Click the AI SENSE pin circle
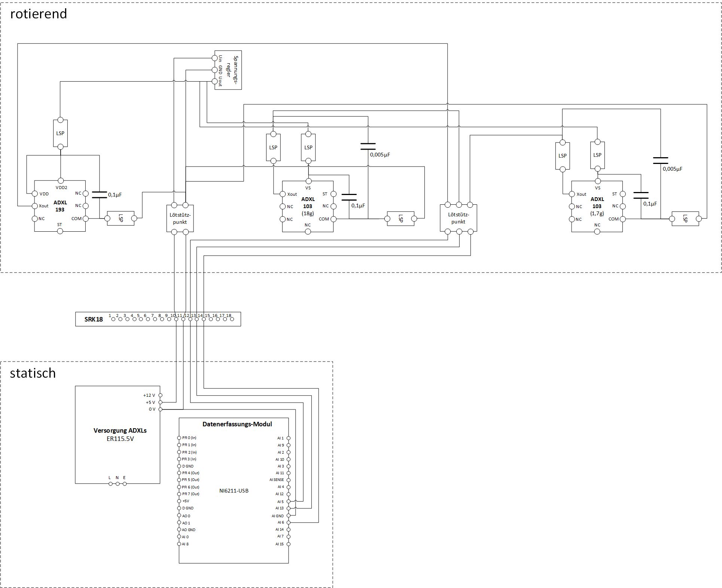The image size is (722, 588). (288, 480)
